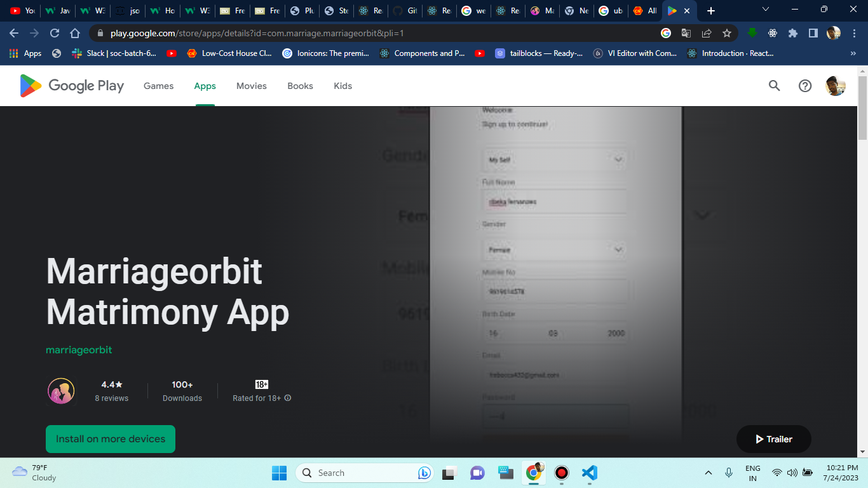Screen dimensions: 868x488
Task: Expand the tab search chevron
Action: tap(766, 9)
